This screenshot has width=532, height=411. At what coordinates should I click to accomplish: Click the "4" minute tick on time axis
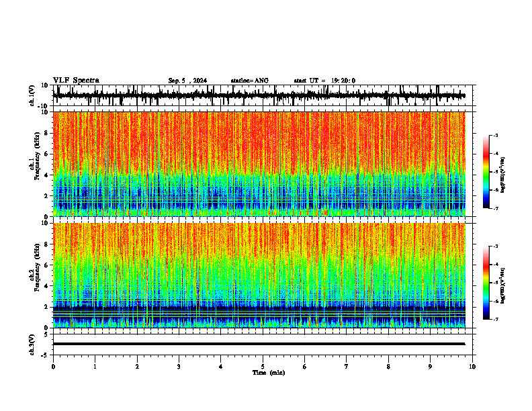point(221,367)
